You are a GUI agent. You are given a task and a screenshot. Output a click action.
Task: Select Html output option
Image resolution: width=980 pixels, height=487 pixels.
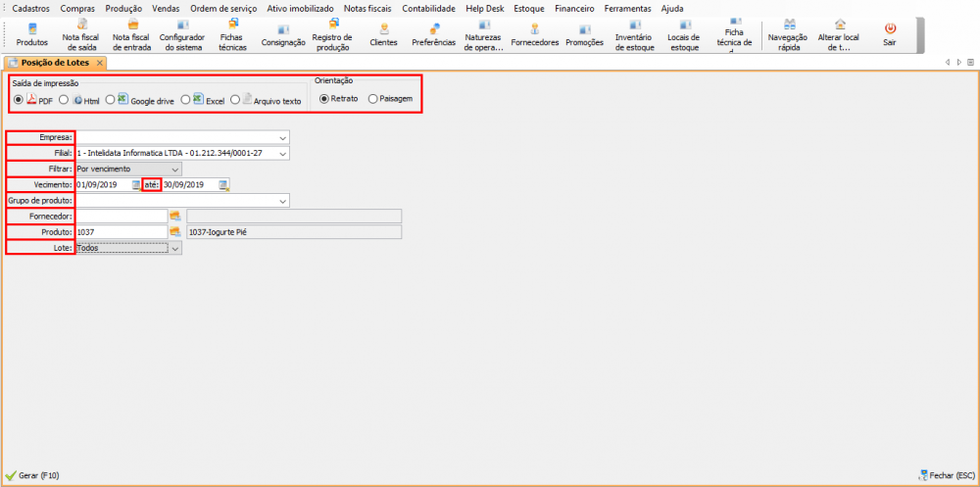[64, 100]
